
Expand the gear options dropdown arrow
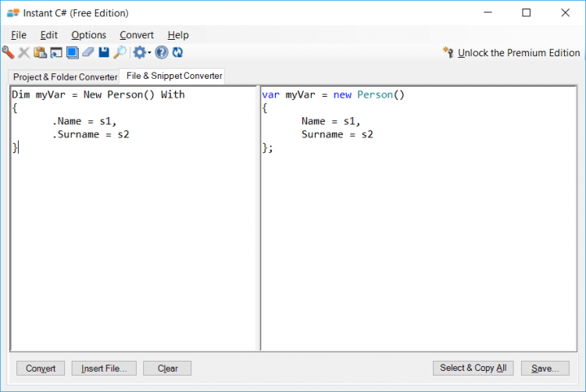(x=149, y=53)
